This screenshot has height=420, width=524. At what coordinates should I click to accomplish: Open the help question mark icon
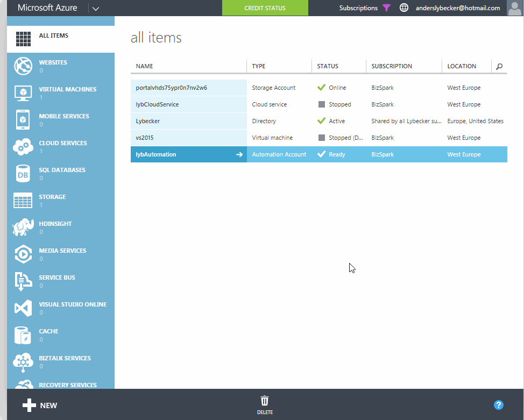pyautogui.click(x=498, y=405)
